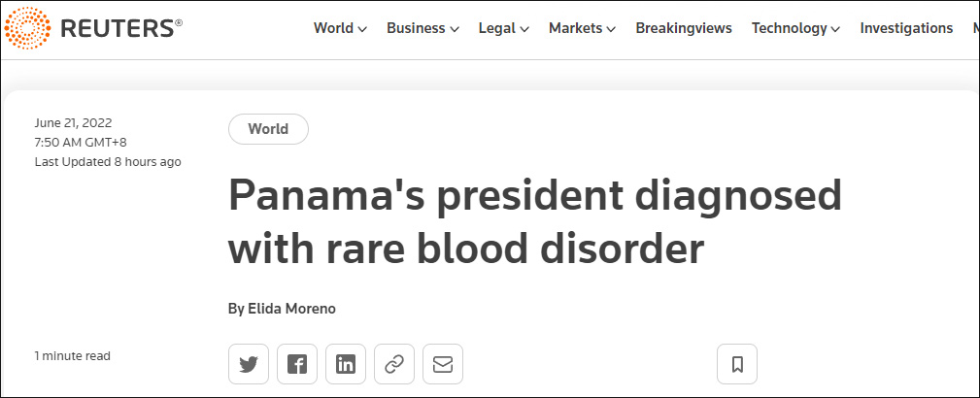
Task: Share article on Twitter
Action: click(249, 364)
